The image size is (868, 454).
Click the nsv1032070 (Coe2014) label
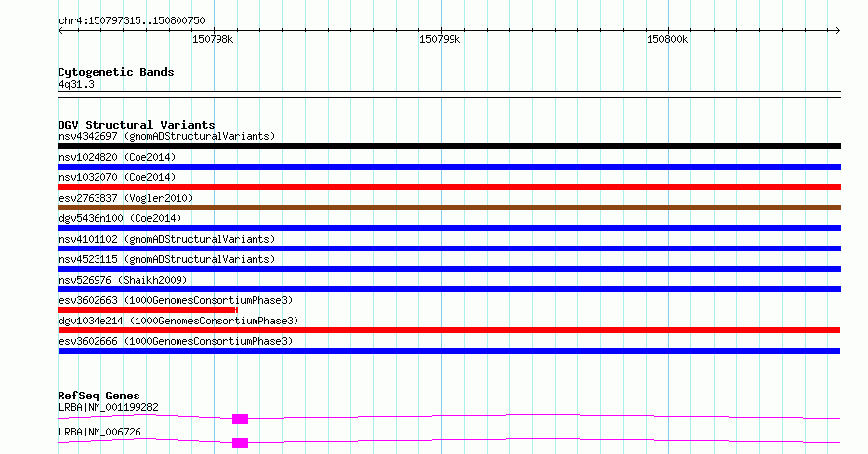117,177
